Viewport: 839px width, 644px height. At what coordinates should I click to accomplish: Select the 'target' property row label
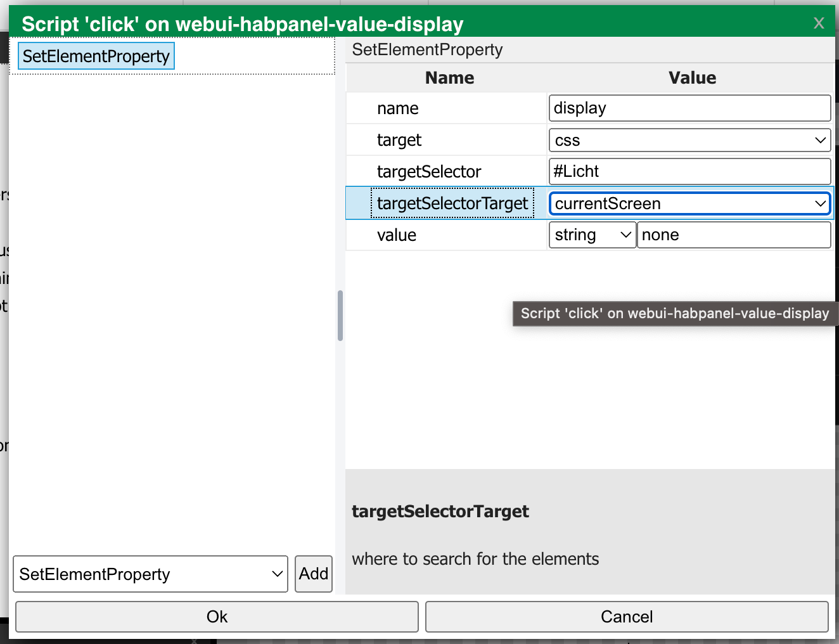[x=399, y=140]
